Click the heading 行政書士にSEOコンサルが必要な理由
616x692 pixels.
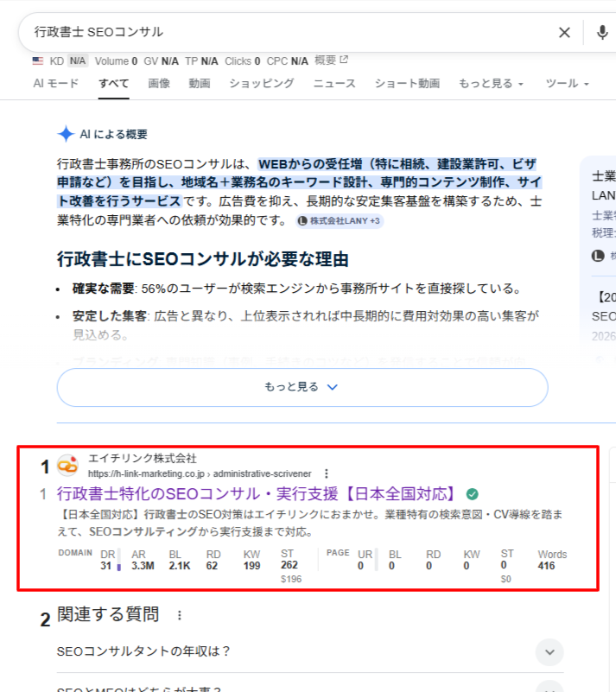[x=202, y=259]
